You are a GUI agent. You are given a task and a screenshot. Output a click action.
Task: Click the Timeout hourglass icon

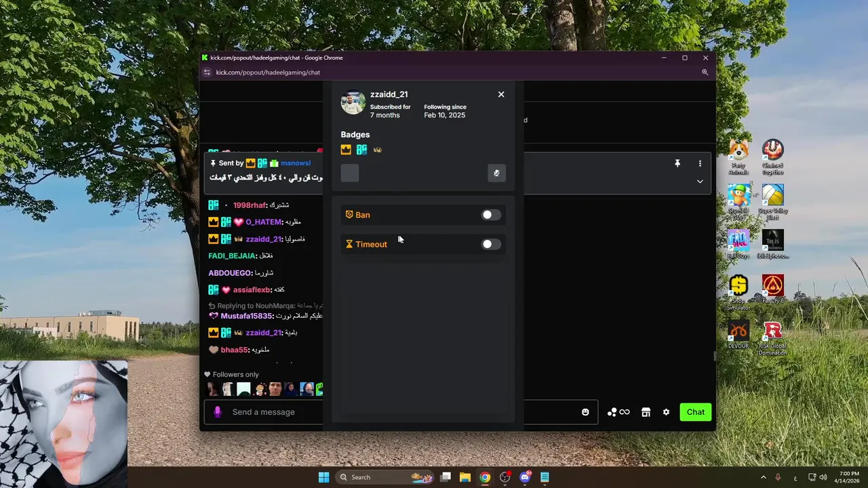click(x=349, y=244)
